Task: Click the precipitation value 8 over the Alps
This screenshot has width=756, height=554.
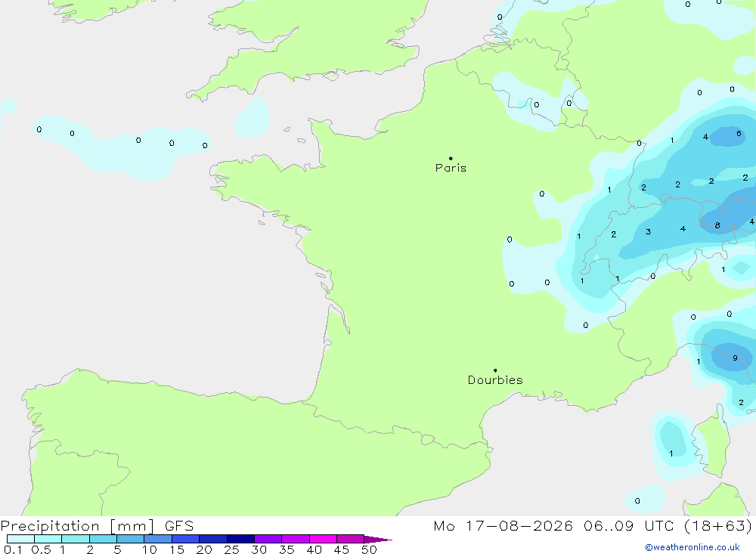Action: pos(717,225)
